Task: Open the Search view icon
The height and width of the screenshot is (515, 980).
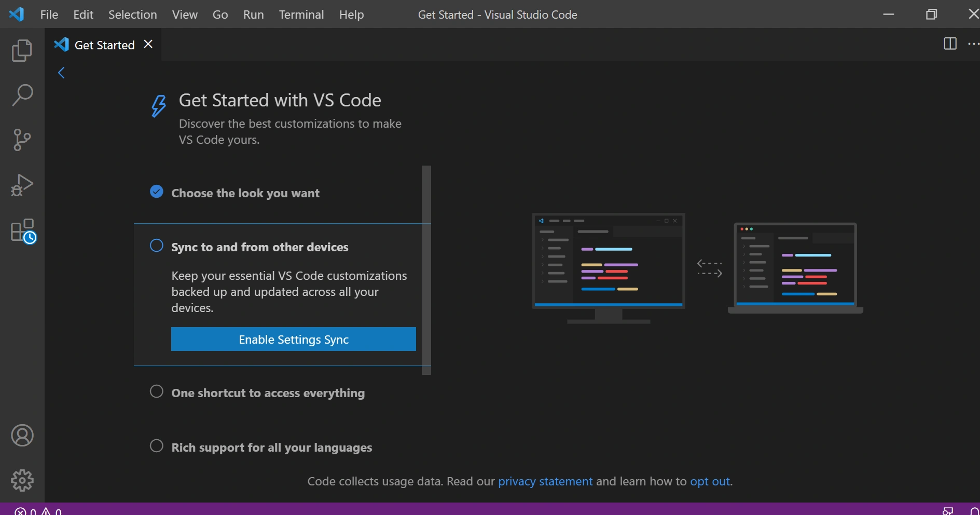Action: coord(22,96)
